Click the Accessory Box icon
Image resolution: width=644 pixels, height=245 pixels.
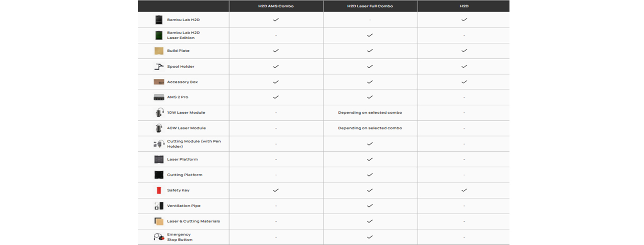point(159,82)
